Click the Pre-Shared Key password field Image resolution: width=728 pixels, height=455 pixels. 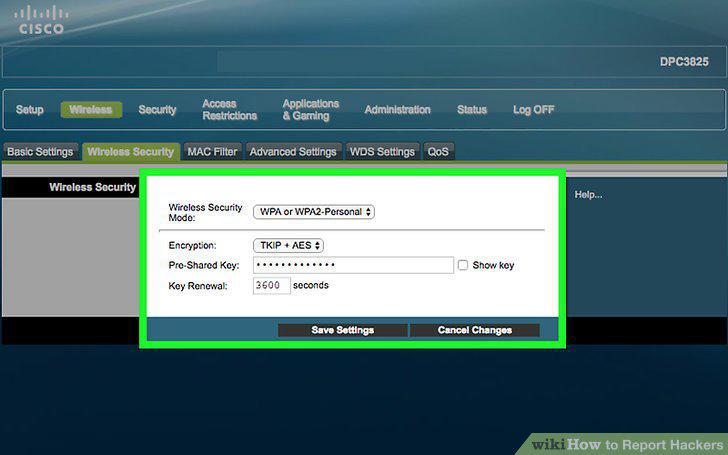click(353, 265)
